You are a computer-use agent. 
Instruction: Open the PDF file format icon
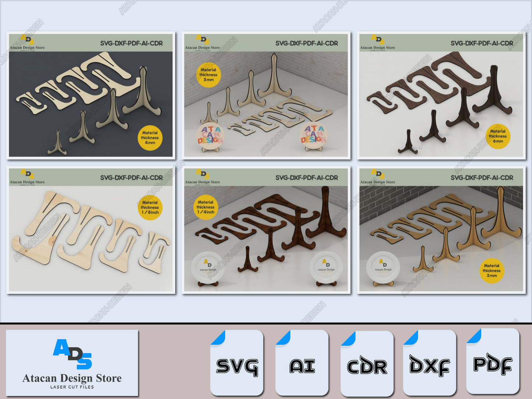493,361
